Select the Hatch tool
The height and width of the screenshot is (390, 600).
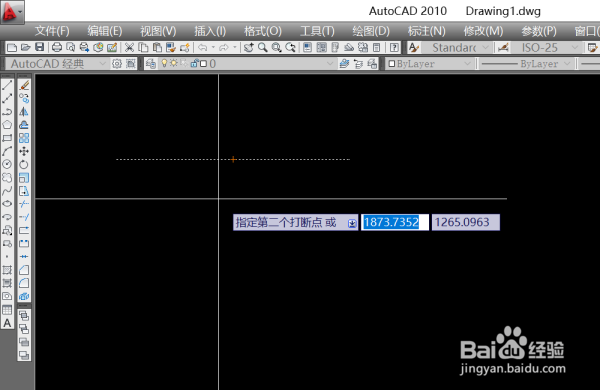(7, 270)
